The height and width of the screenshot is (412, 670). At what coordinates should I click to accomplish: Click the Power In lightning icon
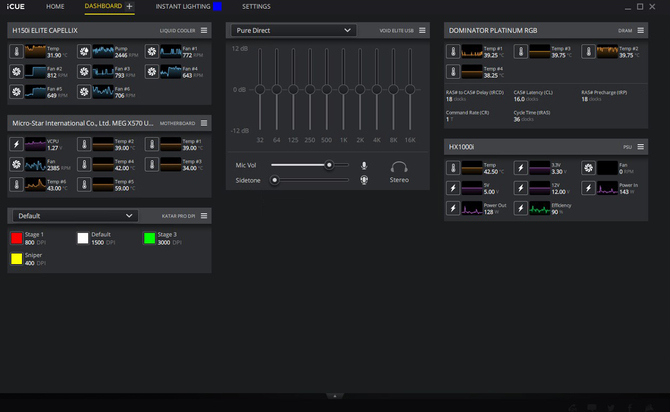pyautogui.click(x=588, y=188)
